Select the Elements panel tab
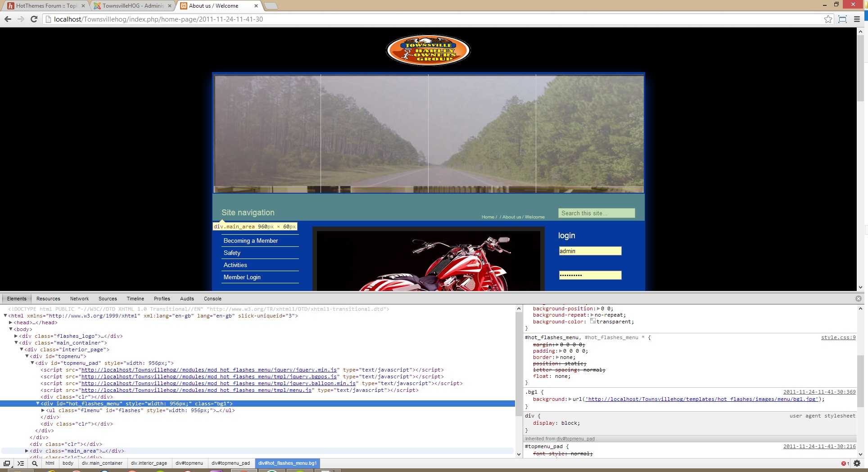 [x=17, y=299]
